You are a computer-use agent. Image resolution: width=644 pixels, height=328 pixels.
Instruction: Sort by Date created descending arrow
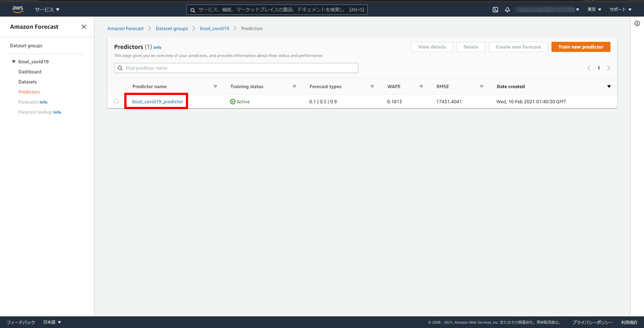coord(608,87)
